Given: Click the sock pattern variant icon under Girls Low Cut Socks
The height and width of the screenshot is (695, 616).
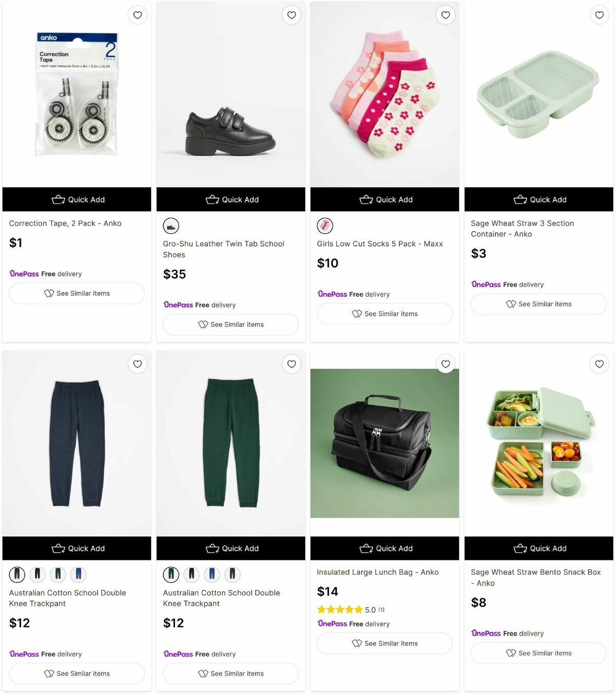Looking at the screenshot, I should (x=325, y=226).
